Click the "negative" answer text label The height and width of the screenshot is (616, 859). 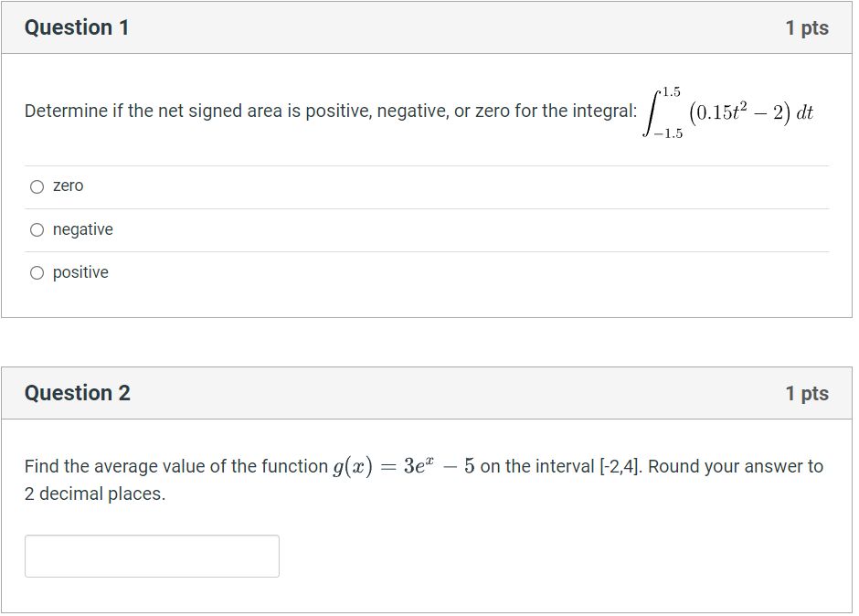(82, 229)
